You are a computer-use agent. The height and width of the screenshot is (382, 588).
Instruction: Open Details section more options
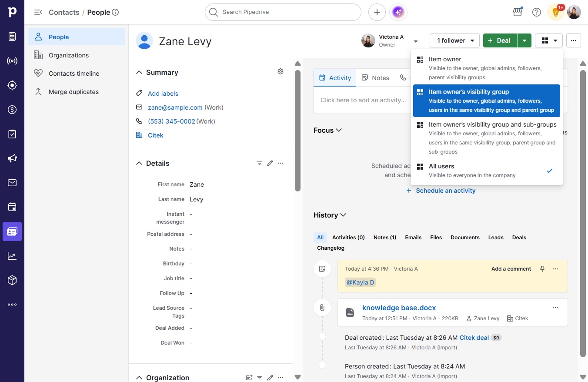281,163
